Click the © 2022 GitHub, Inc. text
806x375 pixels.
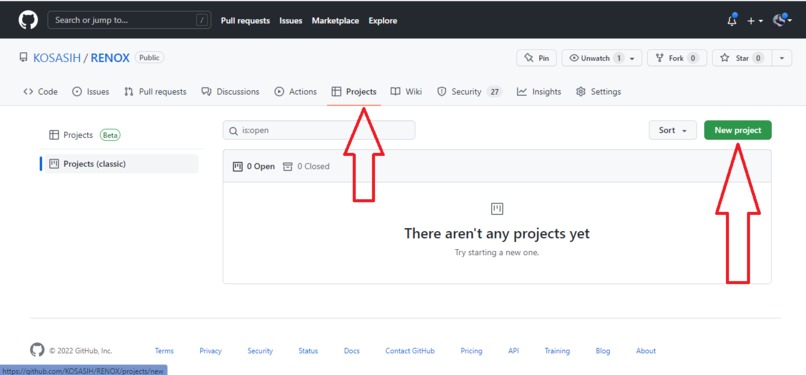pyautogui.click(x=80, y=351)
